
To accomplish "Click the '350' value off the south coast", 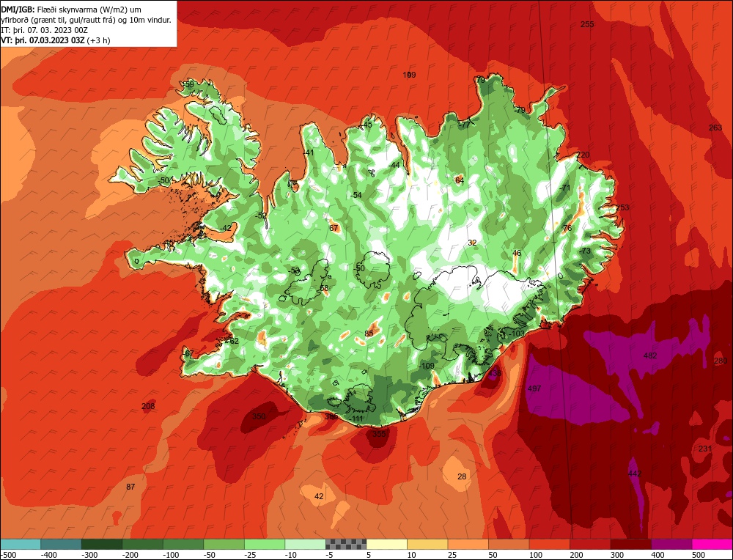I will coord(259,416).
